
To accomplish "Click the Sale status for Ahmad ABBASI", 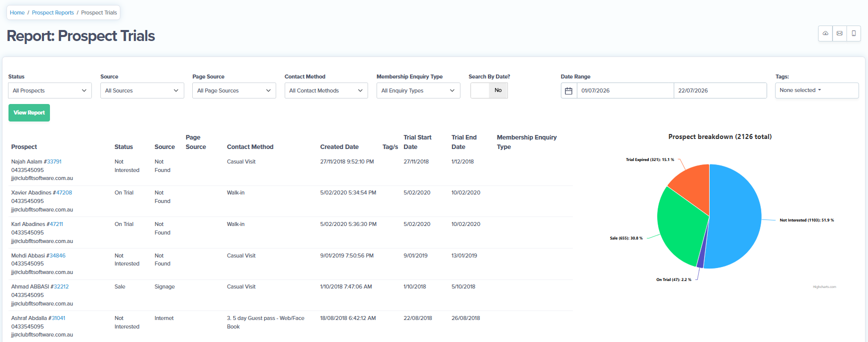I will pyautogui.click(x=120, y=286).
